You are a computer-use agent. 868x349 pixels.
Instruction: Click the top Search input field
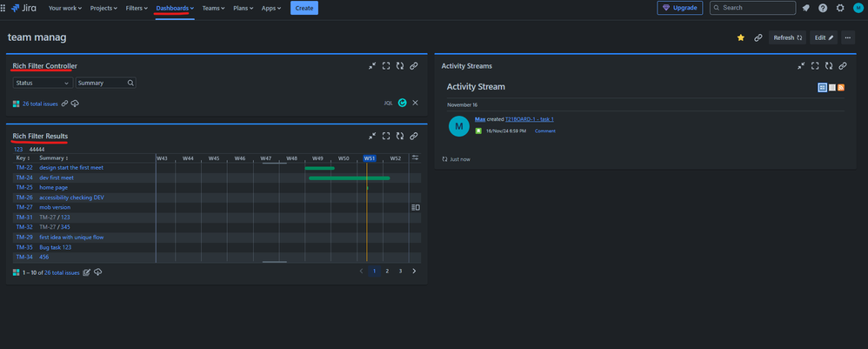752,8
